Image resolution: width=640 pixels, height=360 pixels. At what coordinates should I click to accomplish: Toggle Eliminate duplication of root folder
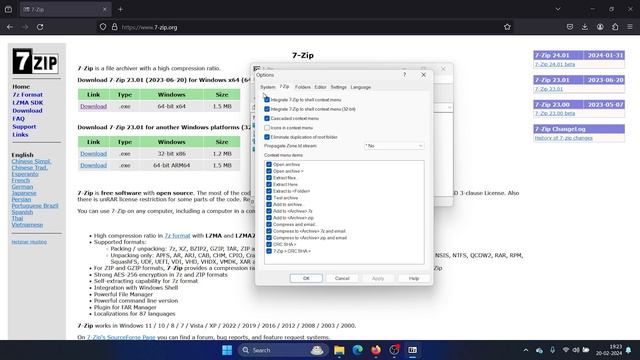(x=267, y=137)
